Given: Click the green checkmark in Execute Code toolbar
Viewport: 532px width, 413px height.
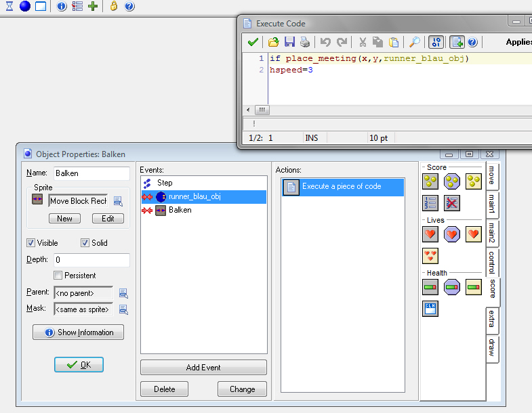Looking at the screenshot, I should pyautogui.click(x=252, y=42).
